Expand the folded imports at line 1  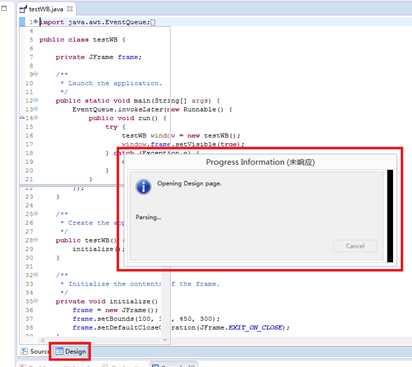pyautogui.click(x=36, y=22)
